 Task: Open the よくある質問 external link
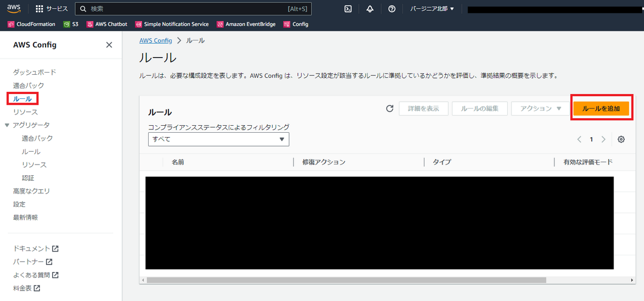[35, 275]
